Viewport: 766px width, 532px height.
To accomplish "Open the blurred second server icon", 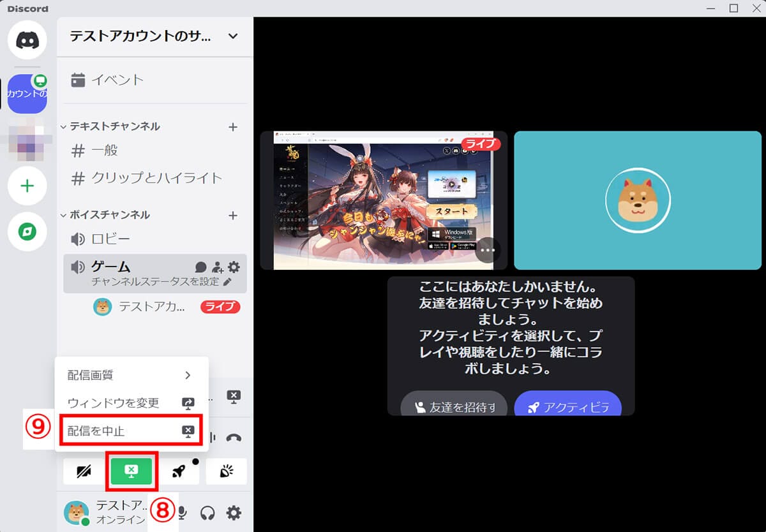I will point(27,140).
